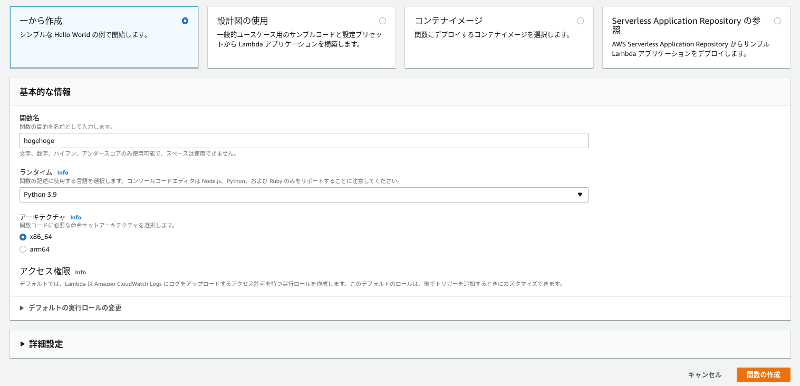Select the Serverless Application Repository radio option

coord(777,21)
